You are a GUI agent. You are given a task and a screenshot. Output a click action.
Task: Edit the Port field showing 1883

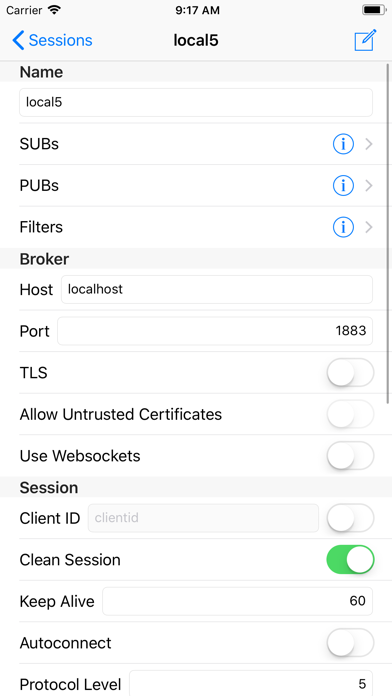(x=215, y=331)
